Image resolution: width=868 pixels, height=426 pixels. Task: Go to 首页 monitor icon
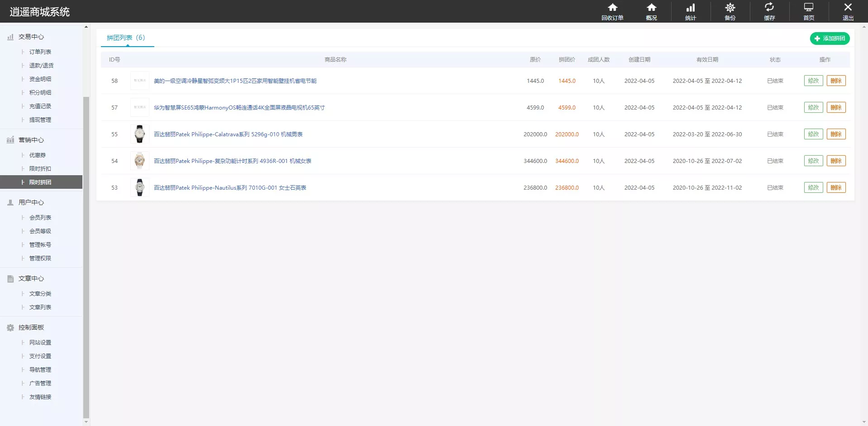pyautogui.click(x=808, y=8)
